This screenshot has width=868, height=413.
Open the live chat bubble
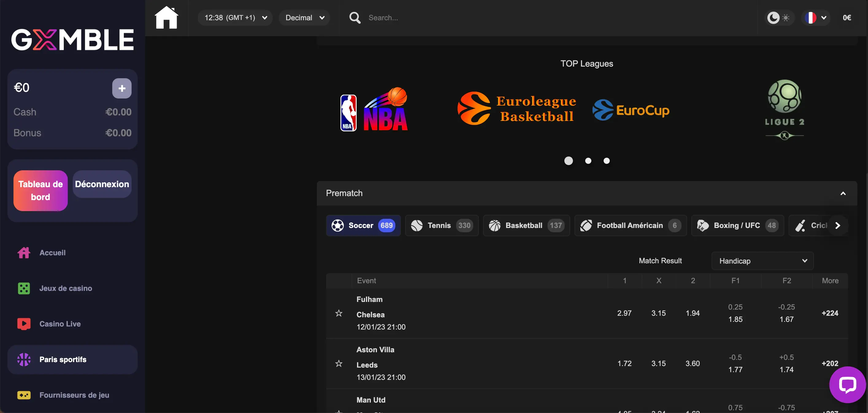click(847, 384)
